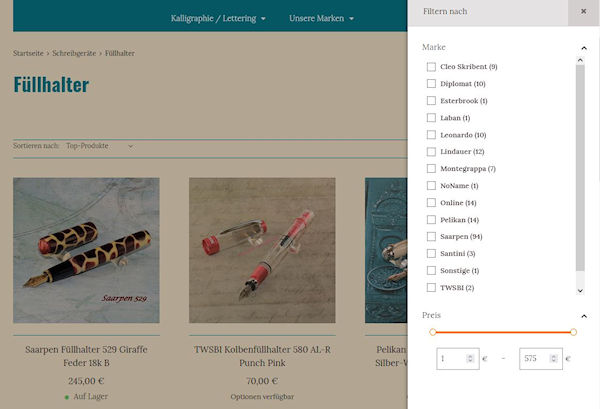Click Optionen verfügbar under TWSBI
600x409 pixels.
(x=262, y=397)
